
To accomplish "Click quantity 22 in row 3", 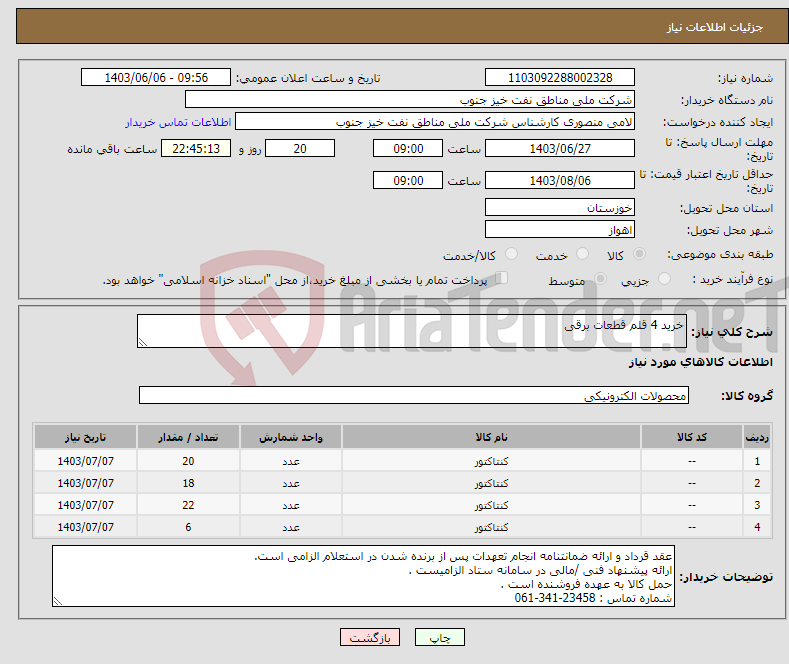I will 188,505.
